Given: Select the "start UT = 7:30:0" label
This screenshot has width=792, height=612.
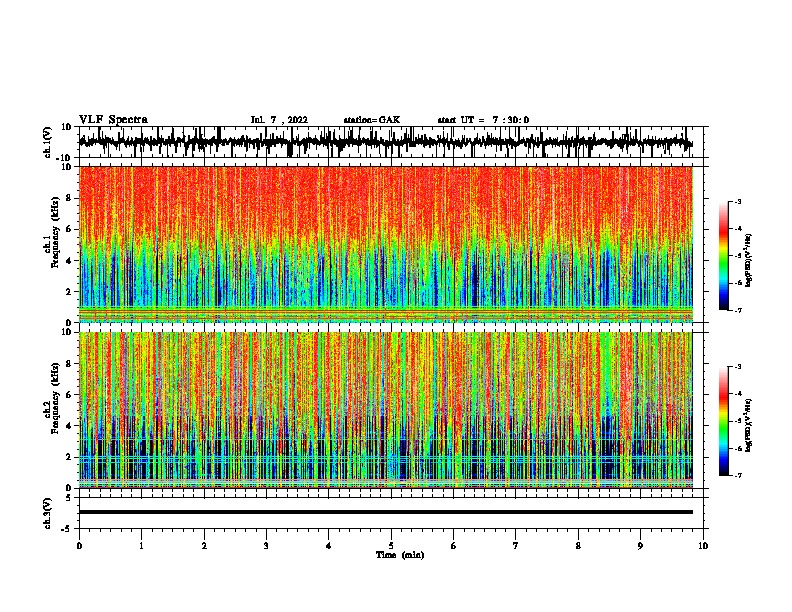Looking at the screenshot, I should point(483,120).
